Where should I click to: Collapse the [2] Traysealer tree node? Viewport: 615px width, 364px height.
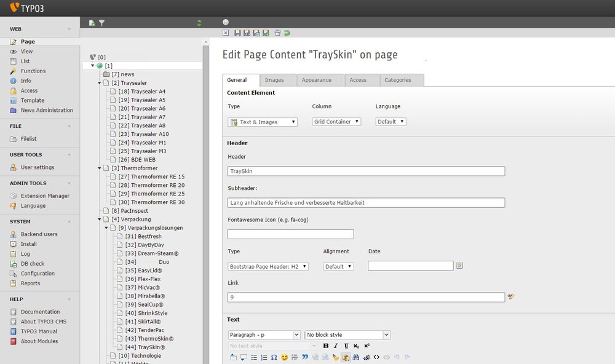[99, 83]
